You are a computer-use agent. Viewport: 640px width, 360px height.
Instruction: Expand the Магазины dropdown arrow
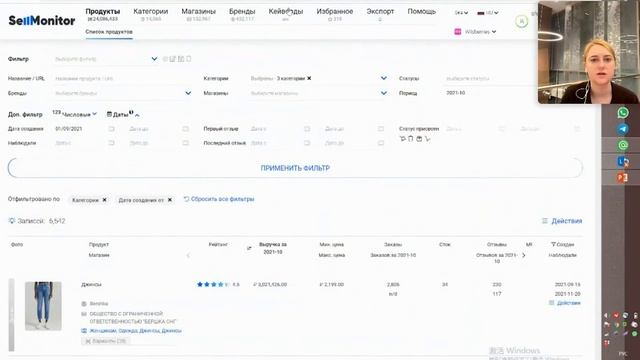(x=384, y=93)
